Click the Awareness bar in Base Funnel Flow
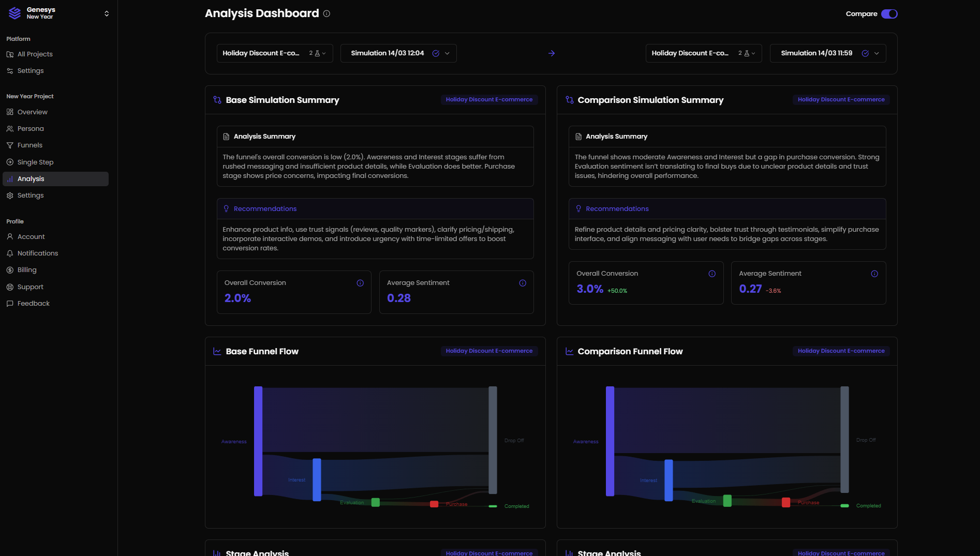The width and height of the screenshot is (980, 556). pos(258,441)
